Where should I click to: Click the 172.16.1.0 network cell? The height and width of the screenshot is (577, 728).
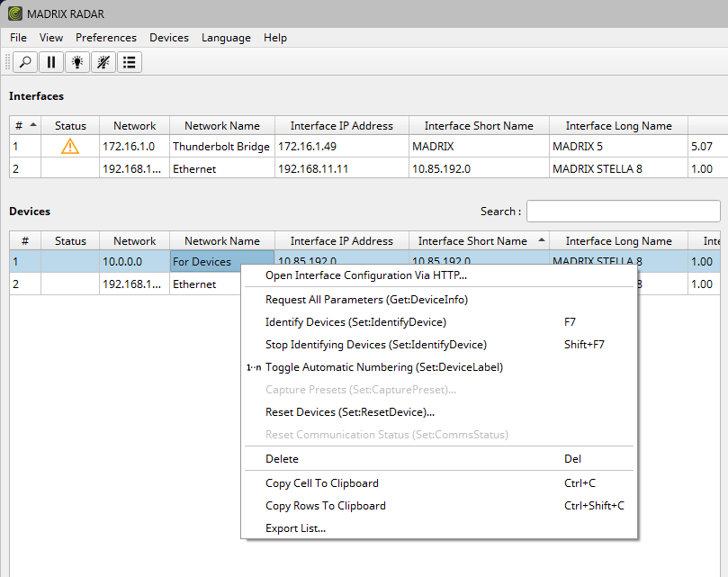coord(135,147)
